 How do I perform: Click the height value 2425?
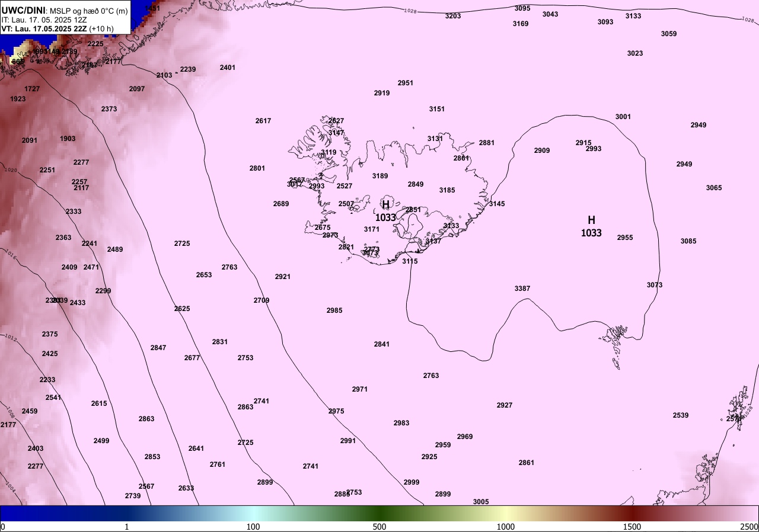(50, 354)
